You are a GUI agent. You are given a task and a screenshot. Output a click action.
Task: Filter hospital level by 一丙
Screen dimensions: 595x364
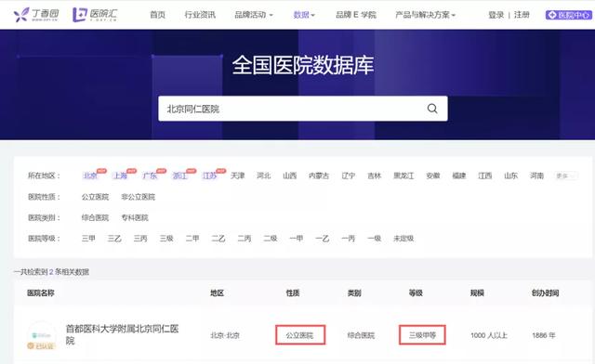point(349,239)
